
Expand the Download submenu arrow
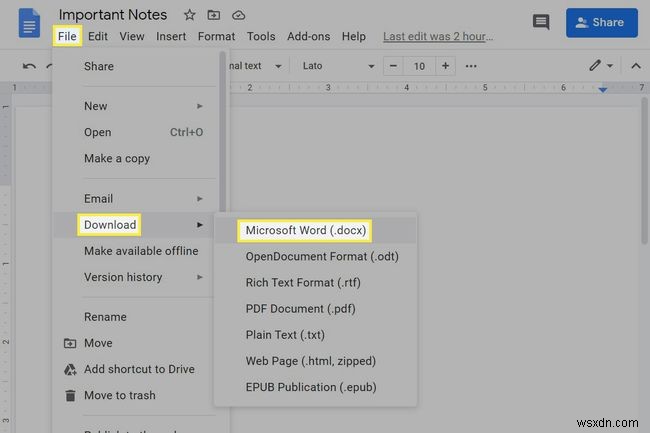point(200,225)
